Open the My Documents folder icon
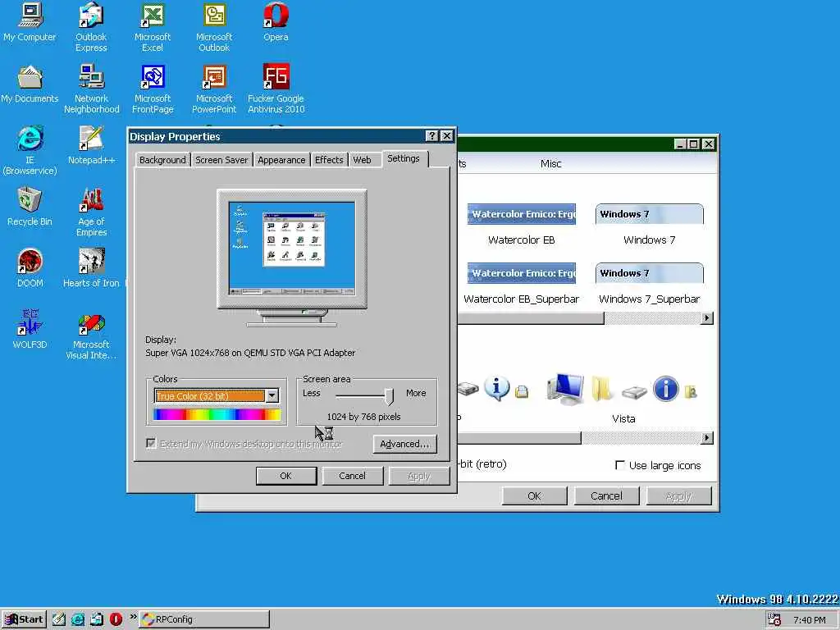Viewport: 840px width, 630px height. tap(30, 84)
